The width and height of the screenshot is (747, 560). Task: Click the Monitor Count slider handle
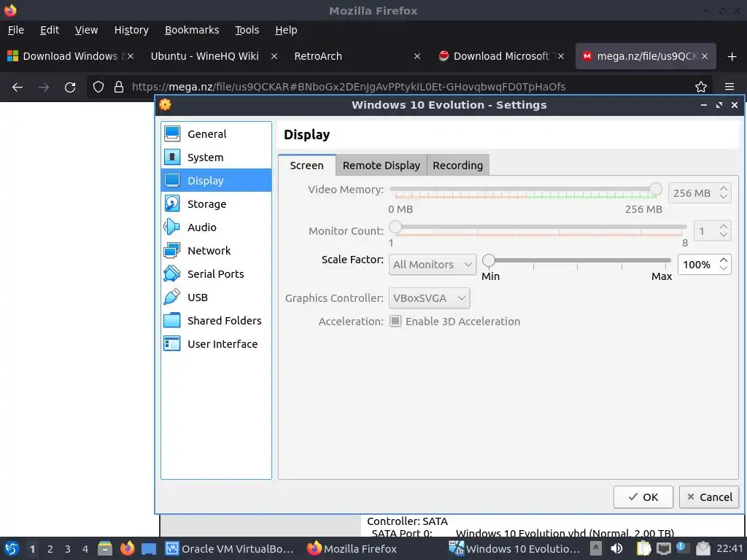pyautogui.click(x=395, y=227)
